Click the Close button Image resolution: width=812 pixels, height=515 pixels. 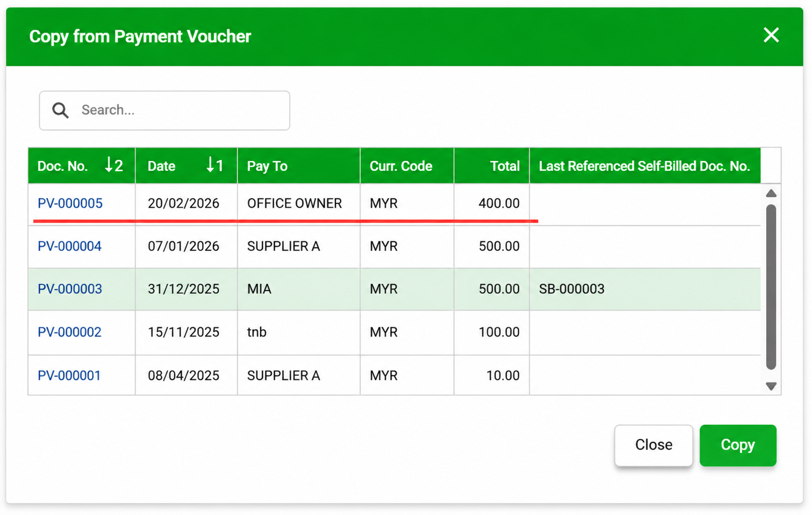click(x=654, y=445)
